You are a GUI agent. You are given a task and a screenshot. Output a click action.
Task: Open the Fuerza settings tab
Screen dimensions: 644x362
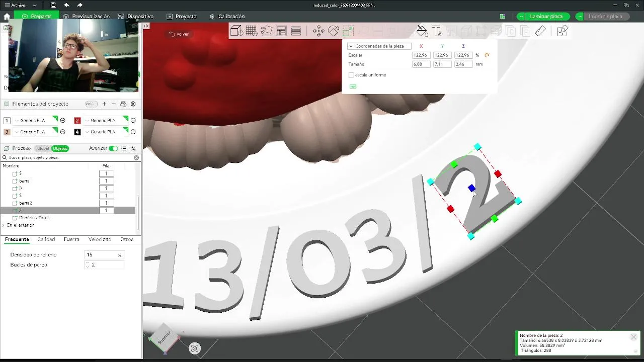[71, 239]
